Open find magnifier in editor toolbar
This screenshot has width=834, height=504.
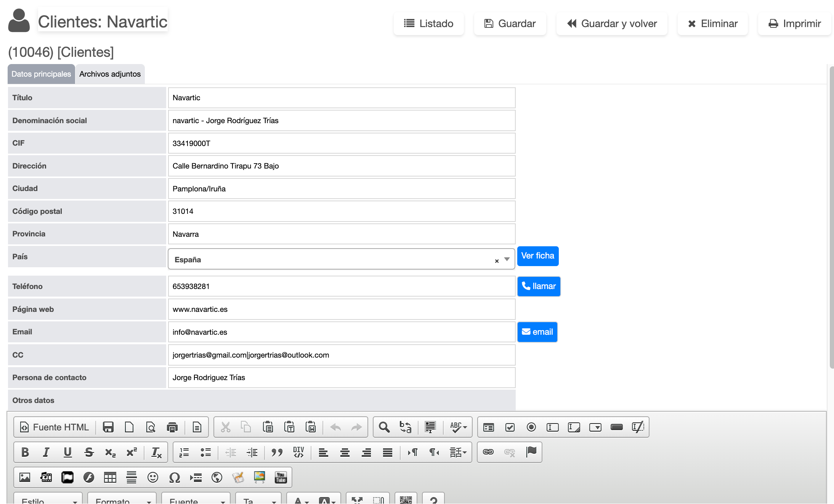point(384,427)
